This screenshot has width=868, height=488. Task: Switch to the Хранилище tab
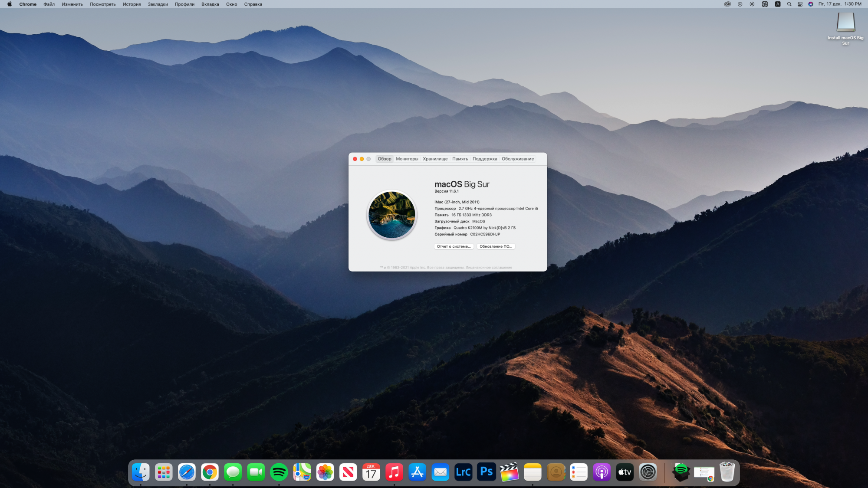click(435, 159)
